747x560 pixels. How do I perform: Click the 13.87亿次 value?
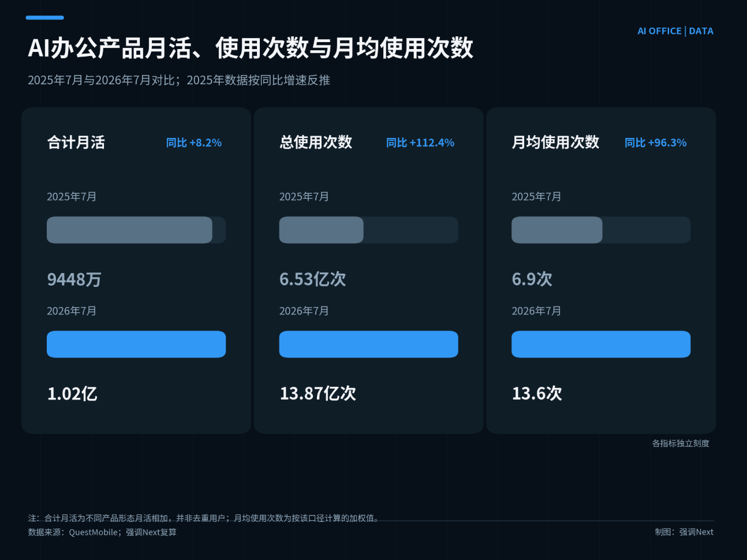click(x=318, y=394)
